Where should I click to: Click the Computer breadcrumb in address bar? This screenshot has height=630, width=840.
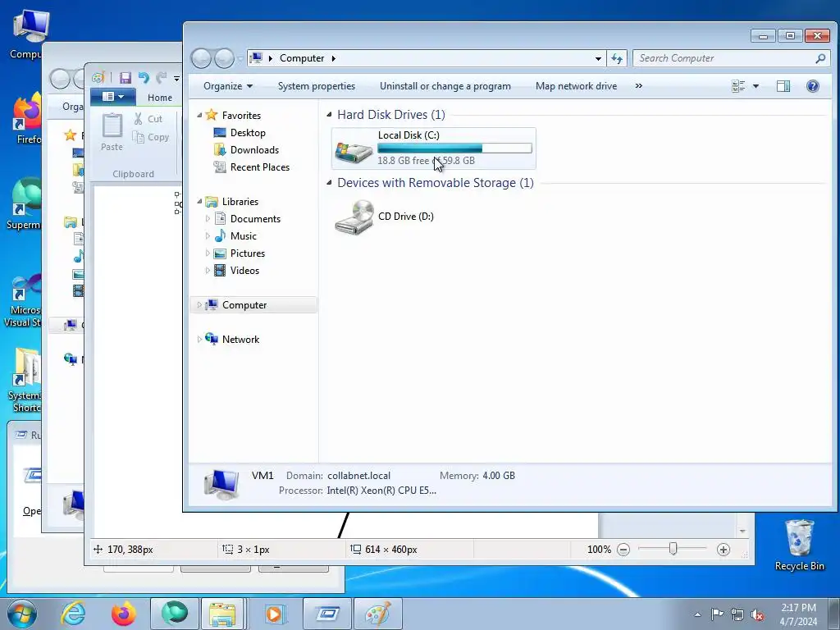click(302, 58)
